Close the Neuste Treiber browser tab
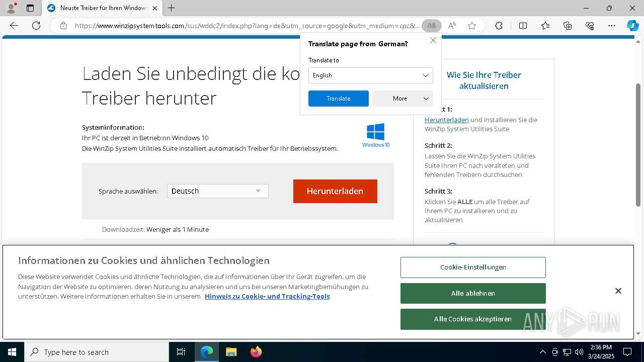 pos(154,8)
